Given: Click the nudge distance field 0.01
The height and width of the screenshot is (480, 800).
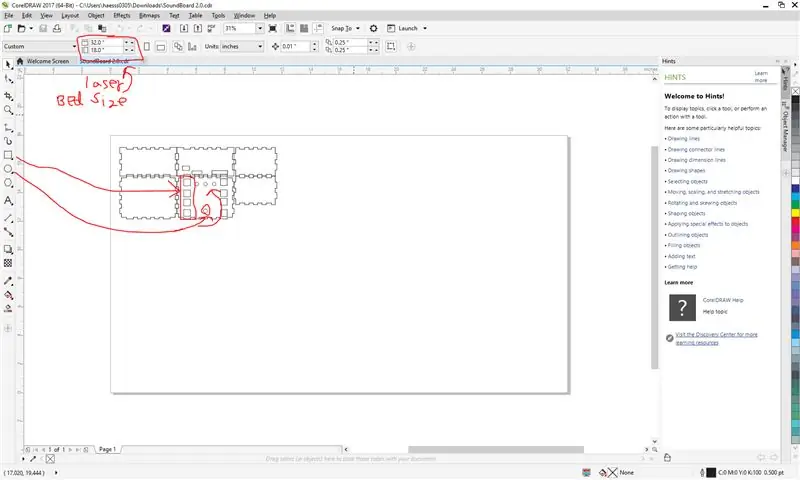Looking at the screenshot, I should click(295, 46).
